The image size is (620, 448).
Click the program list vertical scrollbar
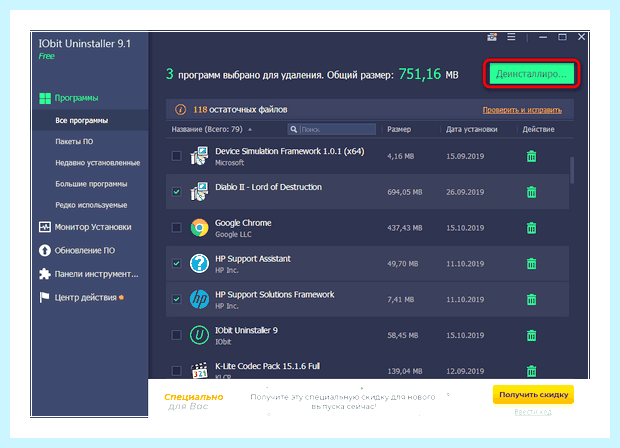(x=572, y=170)
